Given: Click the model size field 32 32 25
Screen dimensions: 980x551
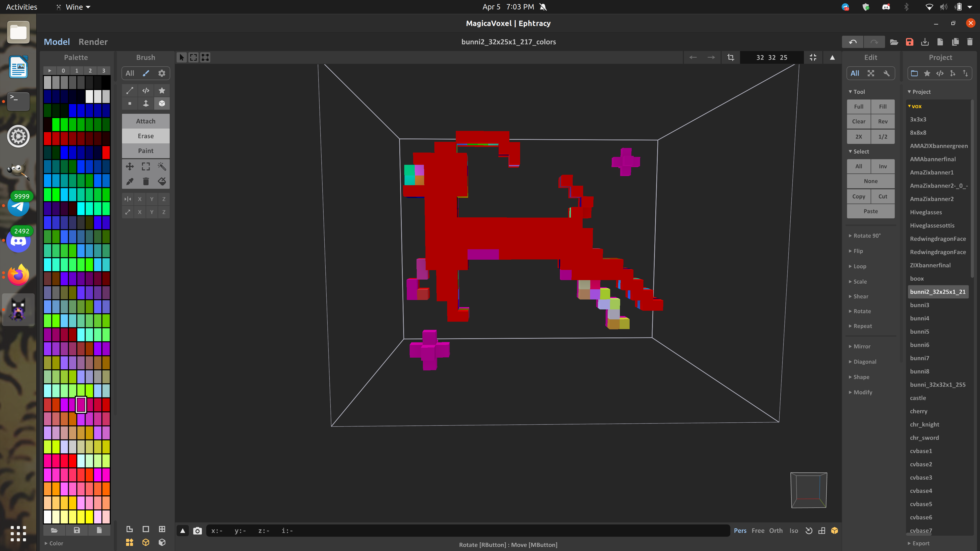Looking at the screenshot, I should (x=771, y=57).
